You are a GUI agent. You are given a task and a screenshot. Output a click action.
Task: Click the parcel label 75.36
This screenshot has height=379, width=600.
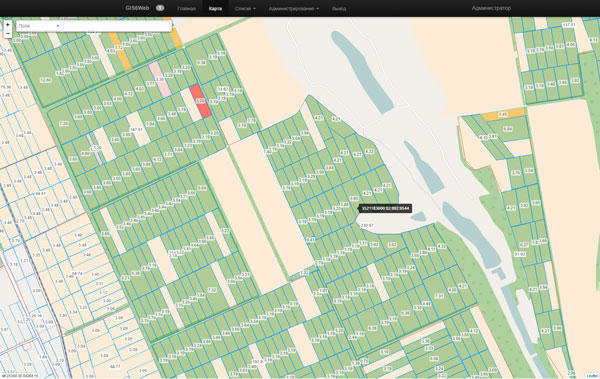(6, 87)
